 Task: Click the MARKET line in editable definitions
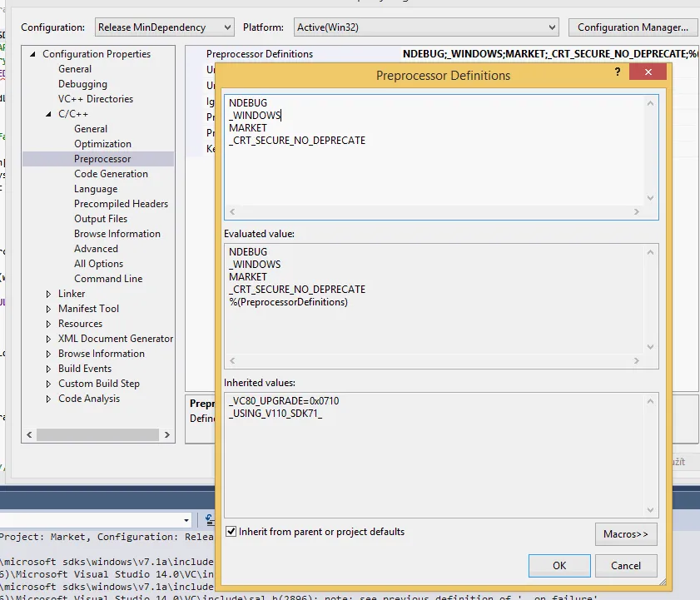point(248,128)
